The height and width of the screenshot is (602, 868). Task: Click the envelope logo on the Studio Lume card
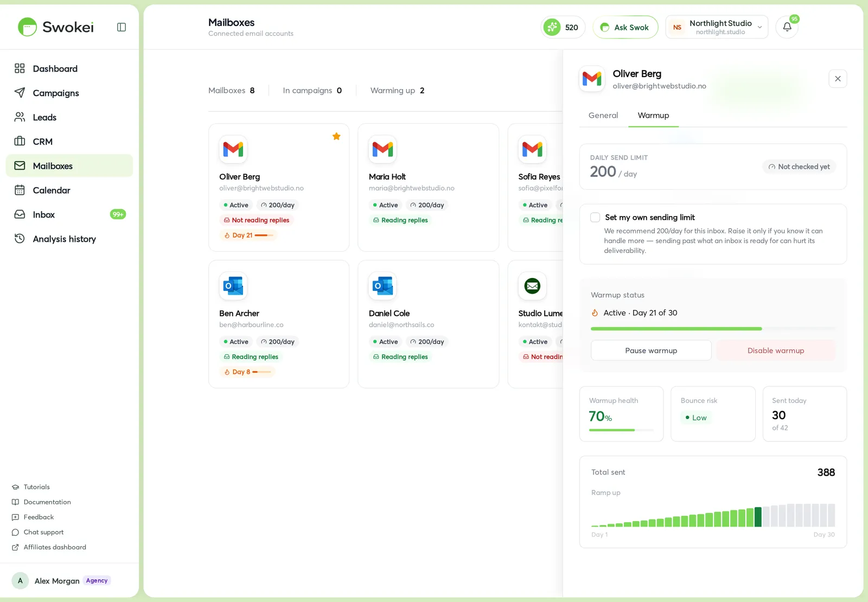click(532, 286)
